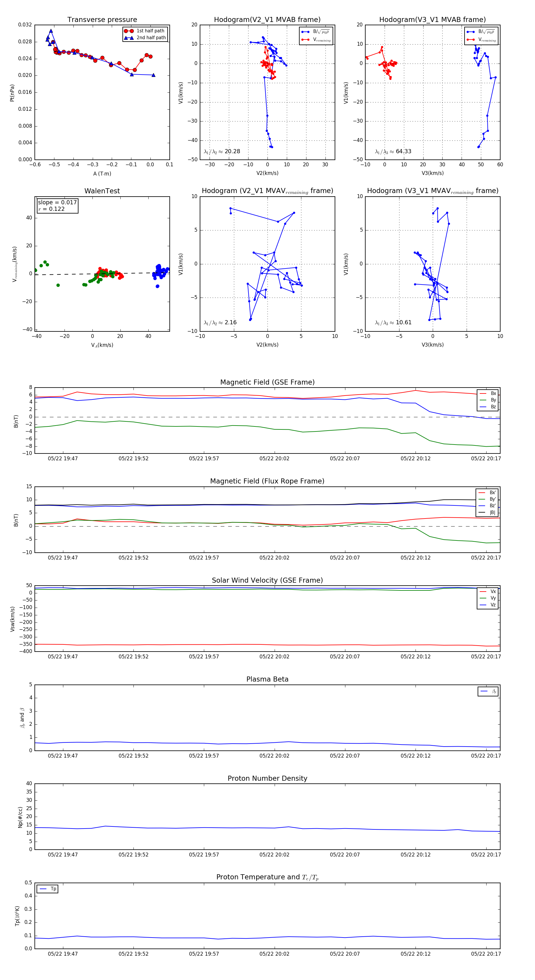Click '1st half path' legend entry
The width and height of the screenshot is (535, 980).
(x=145, y=31)
